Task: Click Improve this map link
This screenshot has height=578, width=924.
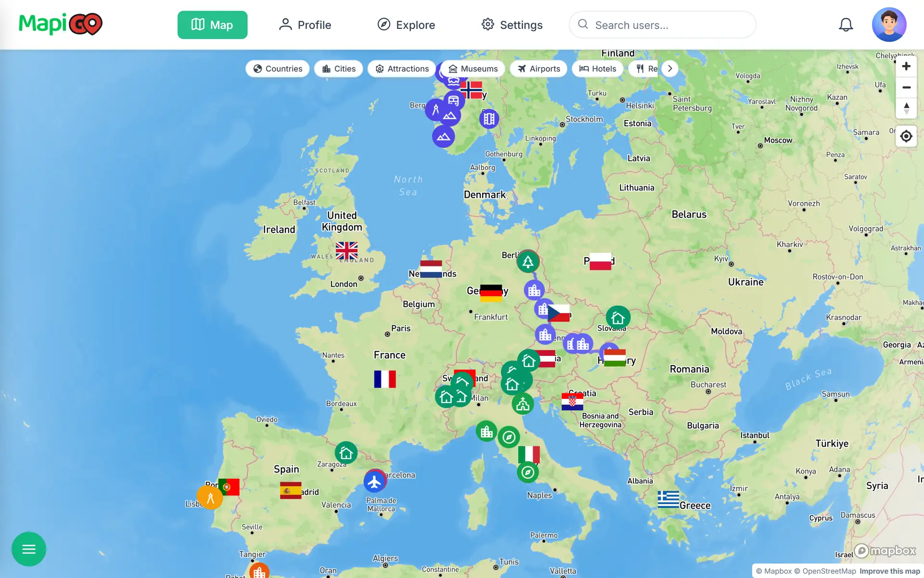Action: 890,571
